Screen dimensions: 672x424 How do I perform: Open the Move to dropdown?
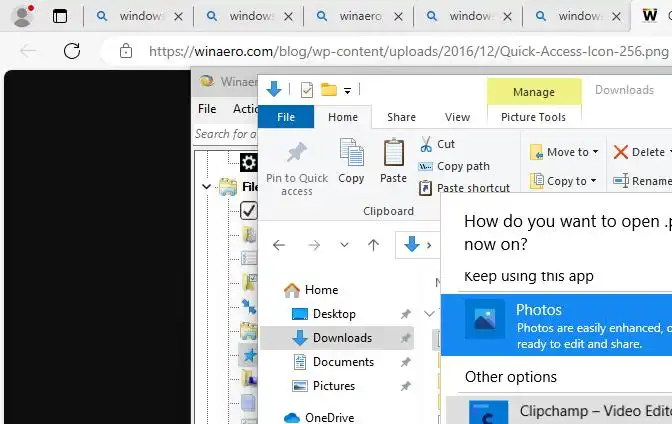tap(564, 152)
